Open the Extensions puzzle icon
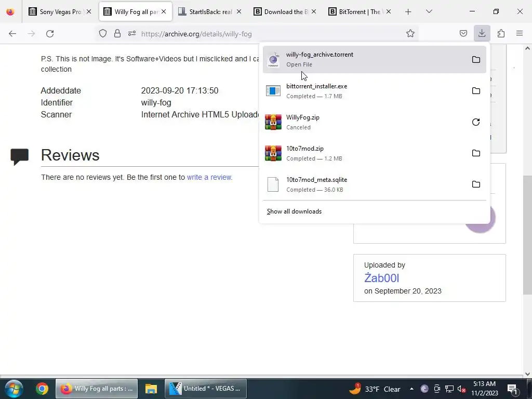This screenshot has height=399, width=532. click(501, 33)
